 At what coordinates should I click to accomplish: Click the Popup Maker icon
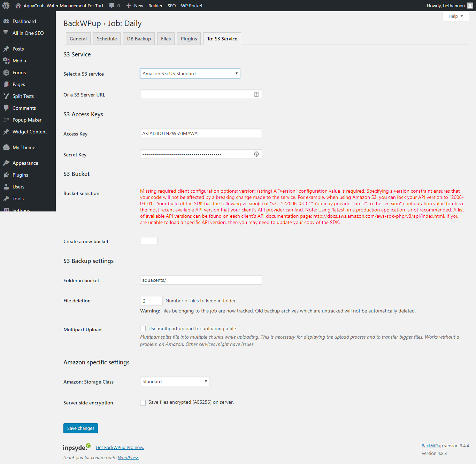(x=6, y=120)
